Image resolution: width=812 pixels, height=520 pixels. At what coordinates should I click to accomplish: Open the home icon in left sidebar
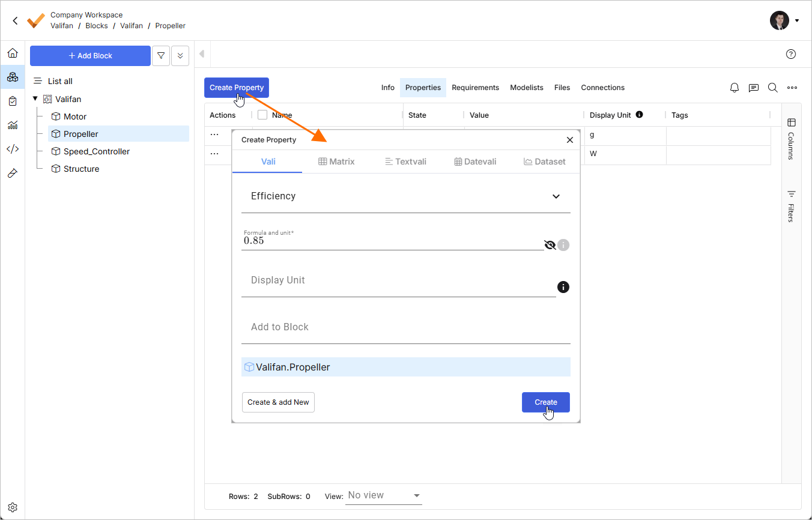tap(13, 53)
